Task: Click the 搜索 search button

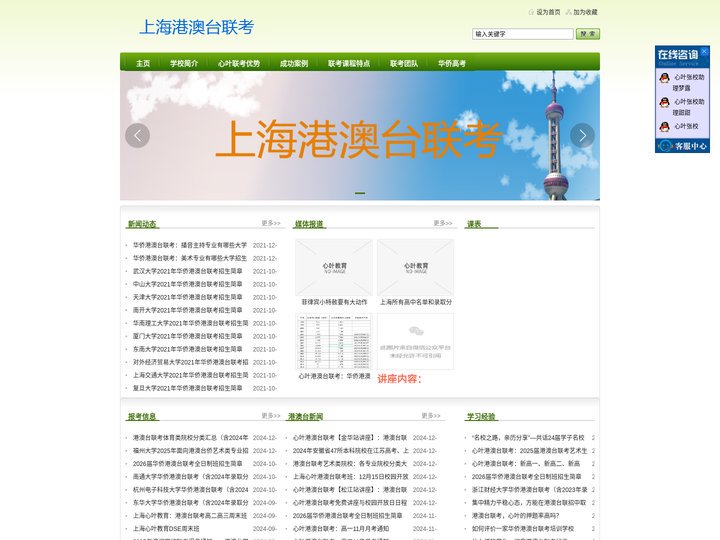Action: 588,34
